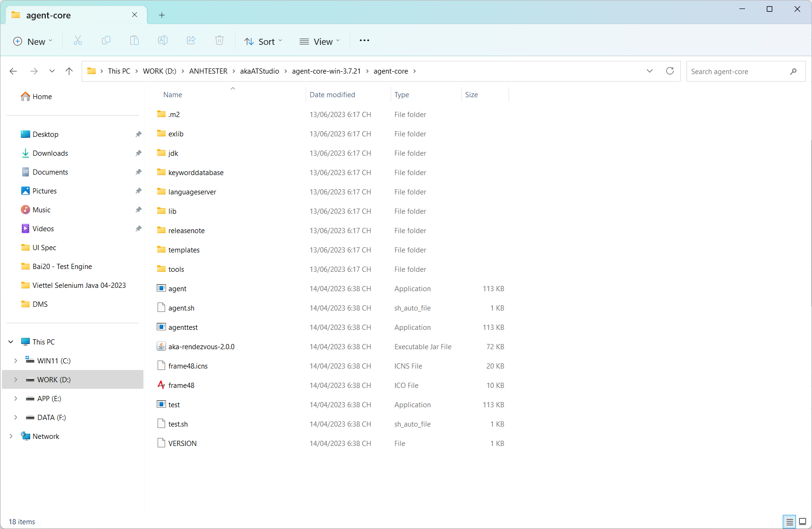
Task: Add a new tab with plus button
Action: click(x=162, y=15)
